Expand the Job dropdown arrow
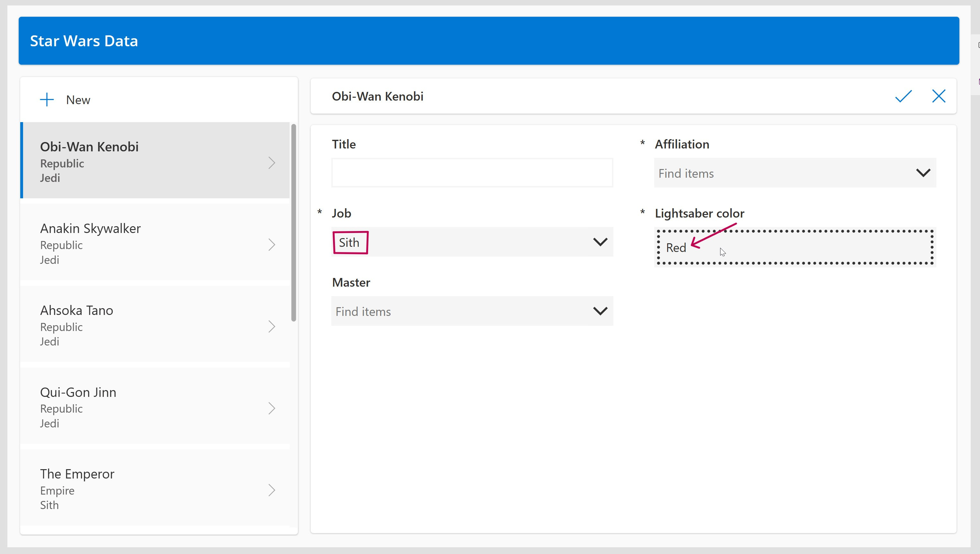This screenshot has height=554, width=980. [600, 242]
